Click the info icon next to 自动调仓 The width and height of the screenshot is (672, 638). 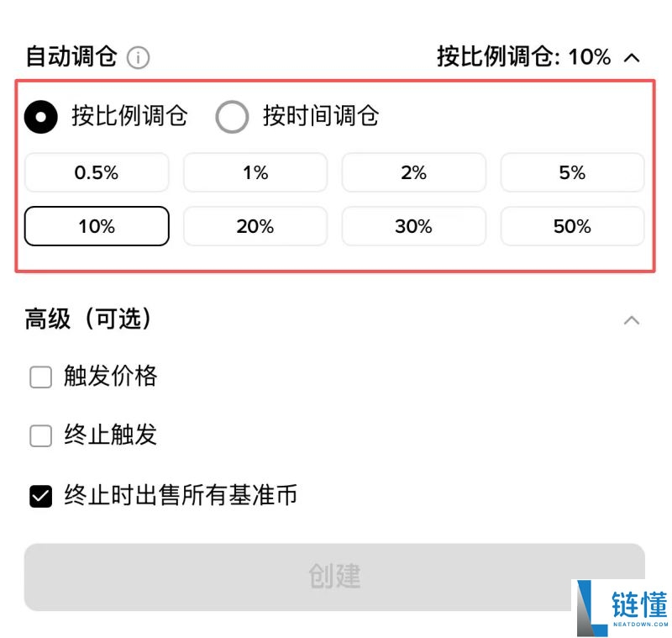click(x=137, y=57)
